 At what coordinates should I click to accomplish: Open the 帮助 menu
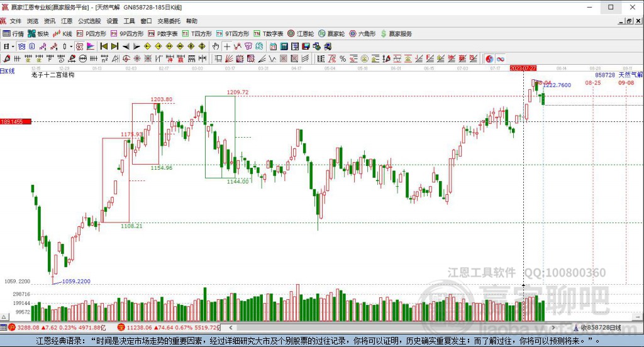[191, 21]
